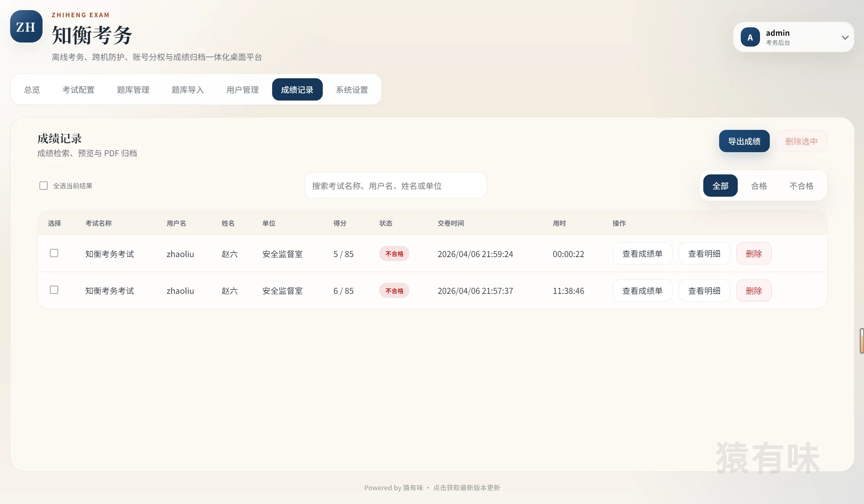The height and width of the screenshot is (504, 864).
Task: Click the 导出成绩 button
Action: pos(744,141)
